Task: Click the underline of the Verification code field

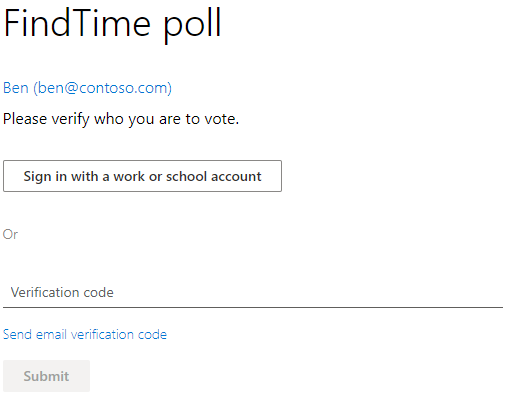Action: point(253,307)
